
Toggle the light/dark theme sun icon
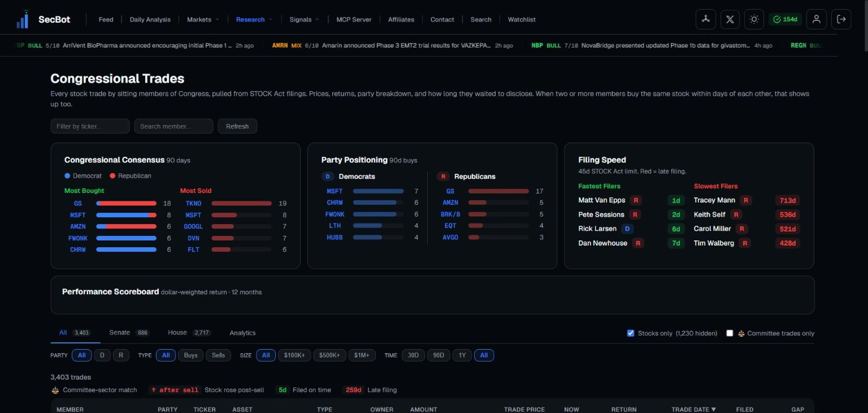click(754, 19)
